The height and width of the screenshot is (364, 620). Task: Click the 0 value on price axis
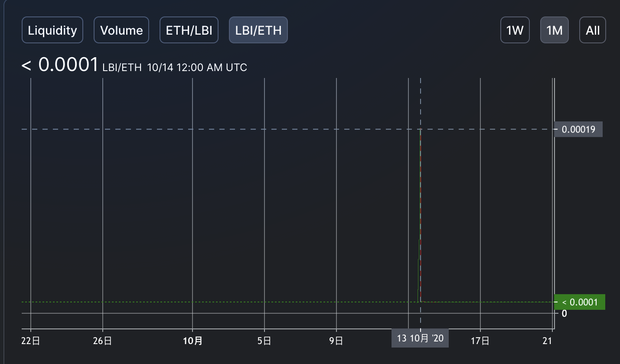pyautogui.click(x=564, y=313)
